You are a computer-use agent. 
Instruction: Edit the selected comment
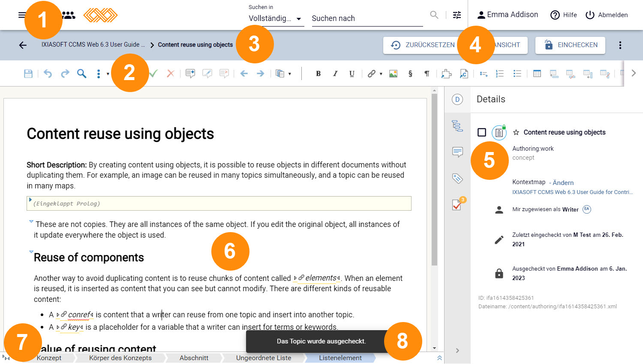pyautogui.click(x=207, y=74)
